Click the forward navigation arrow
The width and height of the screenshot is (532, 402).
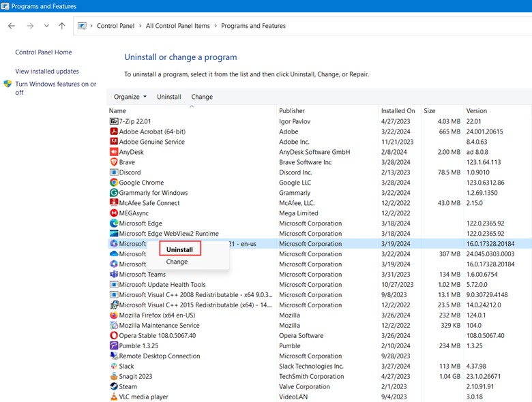tap(30, 26)
